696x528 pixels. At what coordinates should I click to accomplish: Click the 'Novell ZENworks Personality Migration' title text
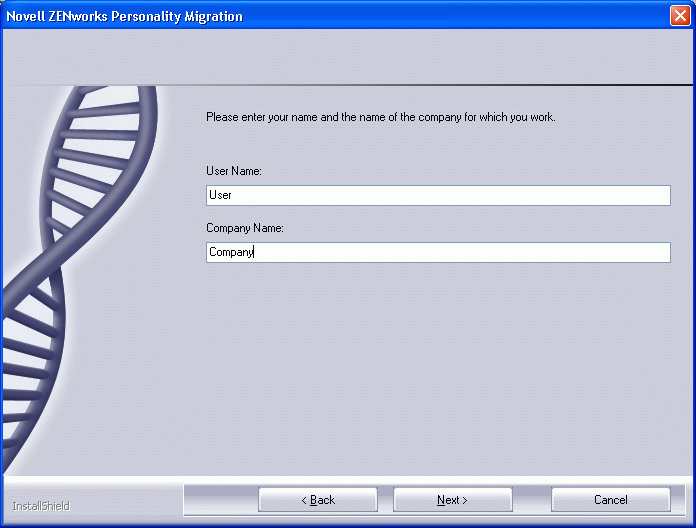coord(124,16)
